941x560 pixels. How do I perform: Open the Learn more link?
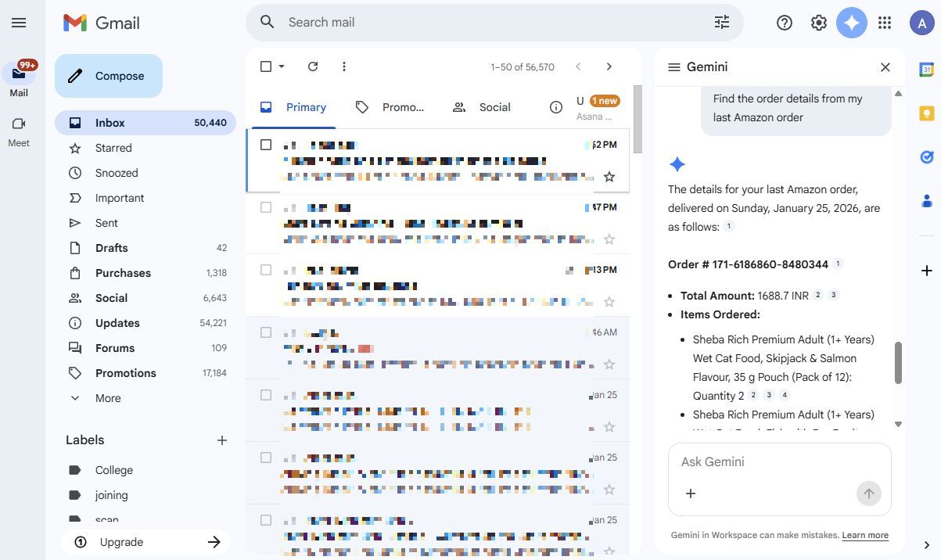pos(865,535)
